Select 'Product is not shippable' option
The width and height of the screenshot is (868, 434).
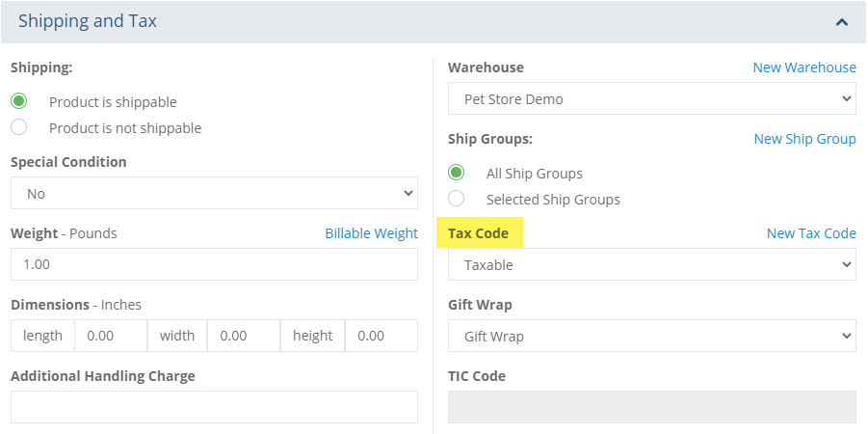click(x=18, y=127)
